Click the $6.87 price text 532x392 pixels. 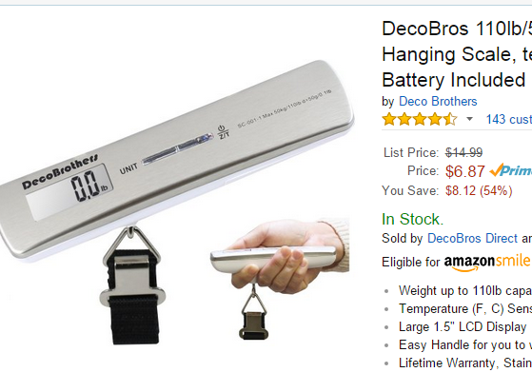464,171
